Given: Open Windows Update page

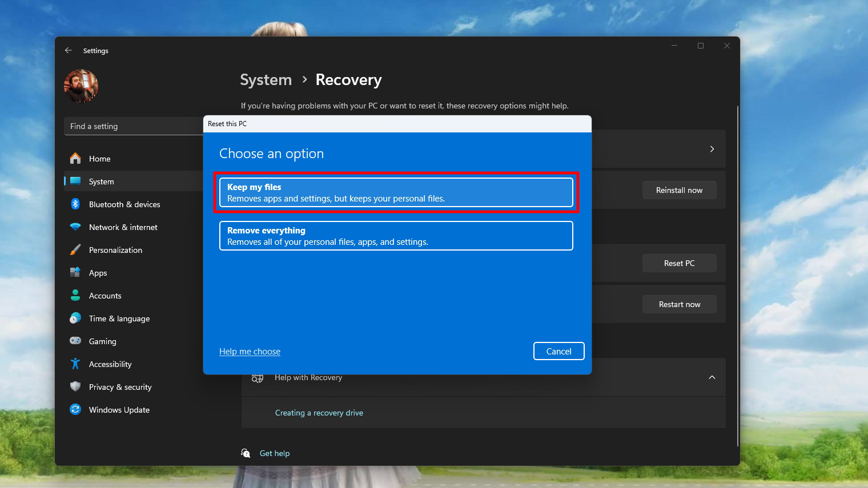Looking at the screenshot, I should pos(134,410).
